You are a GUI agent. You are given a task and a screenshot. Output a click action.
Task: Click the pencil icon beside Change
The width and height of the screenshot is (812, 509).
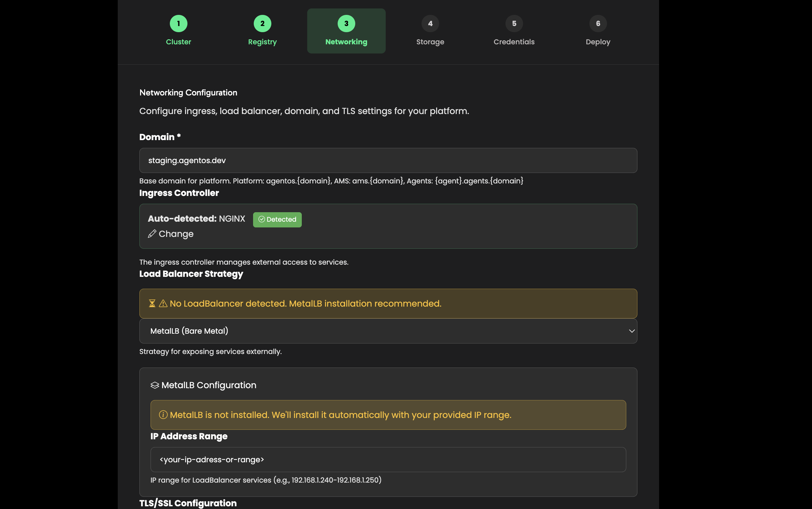coord(152,234)
